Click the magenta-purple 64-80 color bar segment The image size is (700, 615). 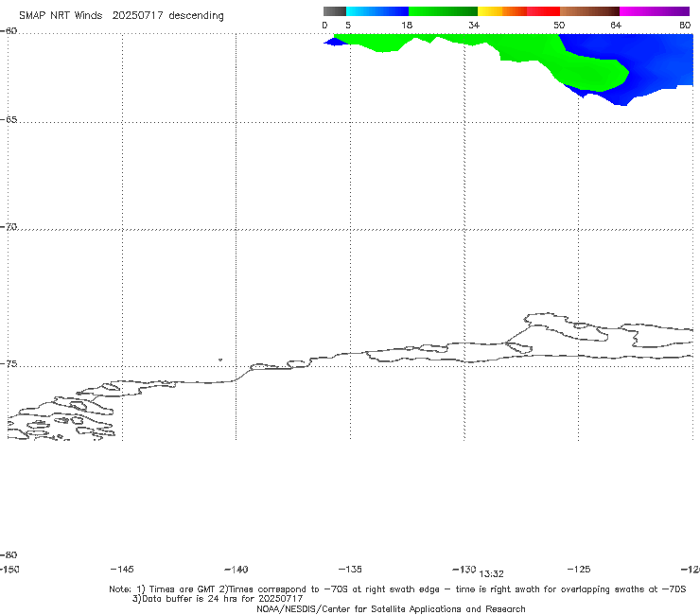pos(655,11)
